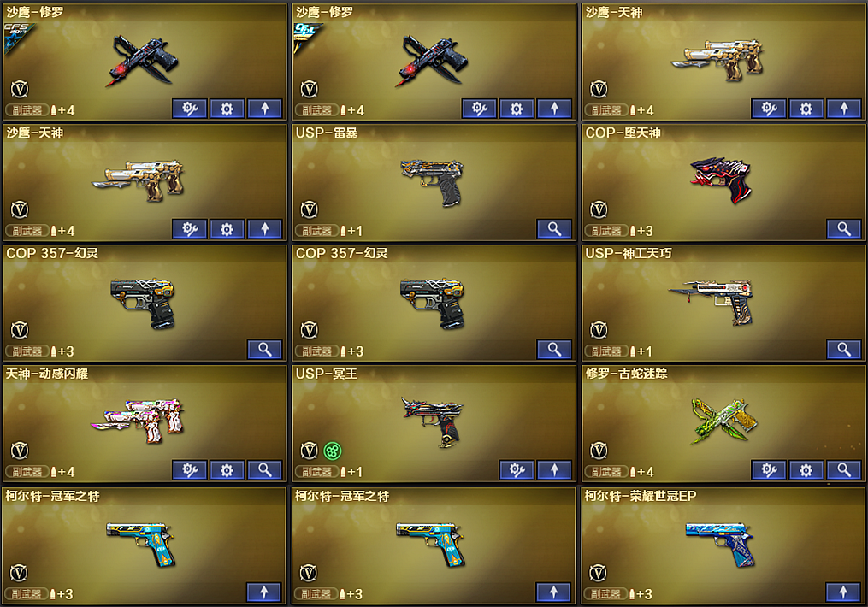Image resolution: width=868 pixels, height=607 pixels.
Task: Click wrench-gear icon on 天神-动感闪耀 card
Action: [x=189, y=470]
